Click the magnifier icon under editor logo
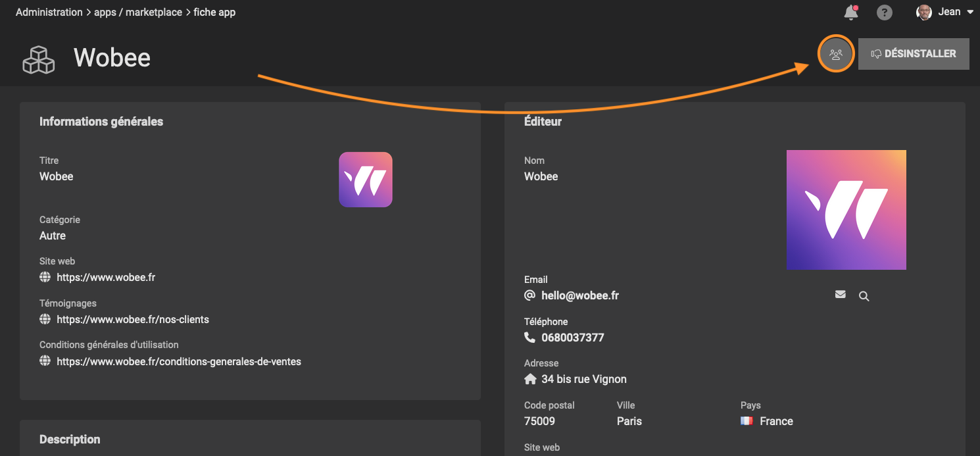Viewport: 980px width, 456px height. click(x=864, y=296)
